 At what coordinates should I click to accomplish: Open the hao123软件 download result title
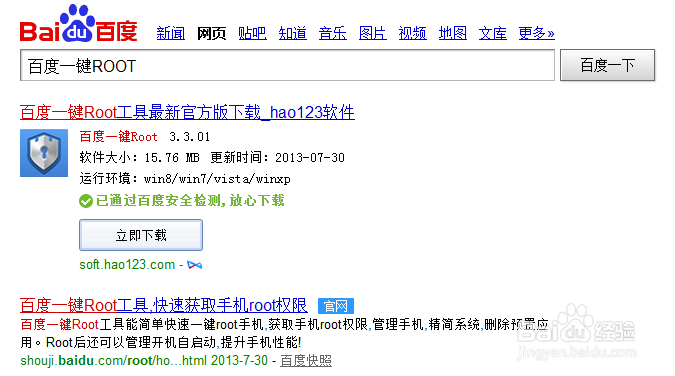(187, 112)
